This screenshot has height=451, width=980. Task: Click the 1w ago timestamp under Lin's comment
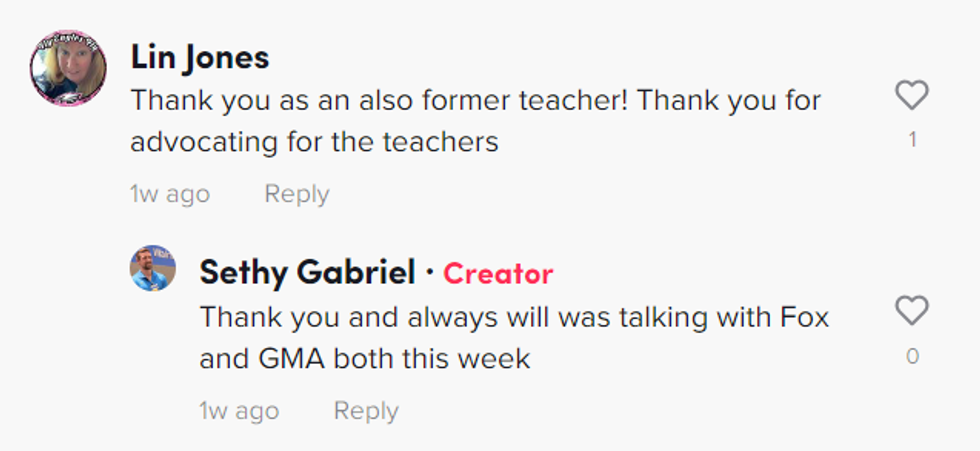[x=170, y=194]
